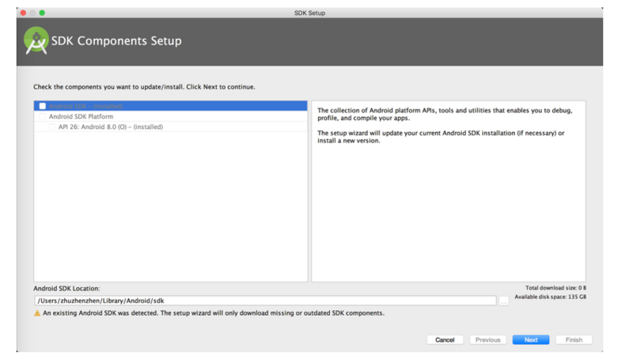Click the Next button
633x364 pixels.
(x=530, y=339)
